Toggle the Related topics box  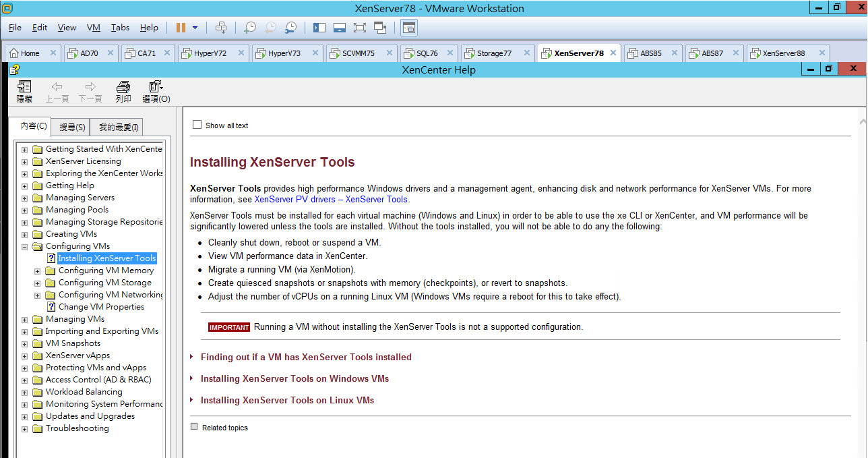click(195, 426)
